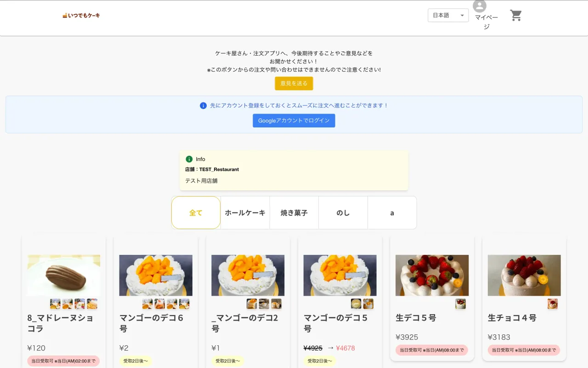Switch to the ホールケーキ category tab
Image resolution: width=588 pixels, height=368 pixels.
click(x=245, y=213)
